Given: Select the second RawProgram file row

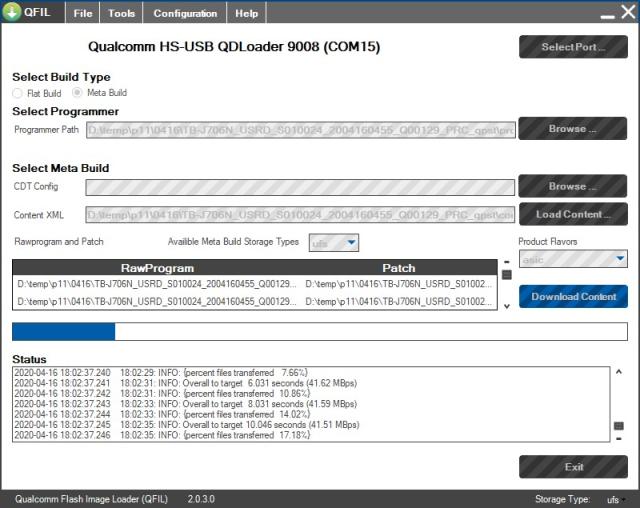Looking at the screenshot, I should (157, 302).
